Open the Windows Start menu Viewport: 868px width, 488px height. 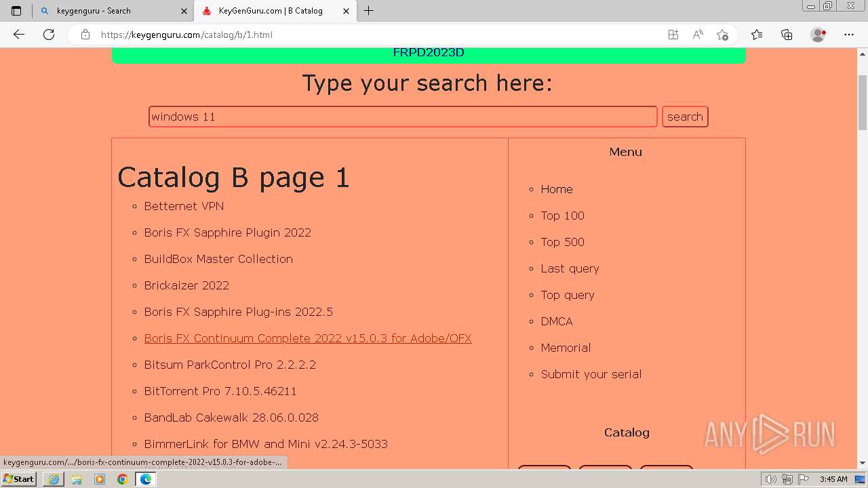tap(18, 479)
